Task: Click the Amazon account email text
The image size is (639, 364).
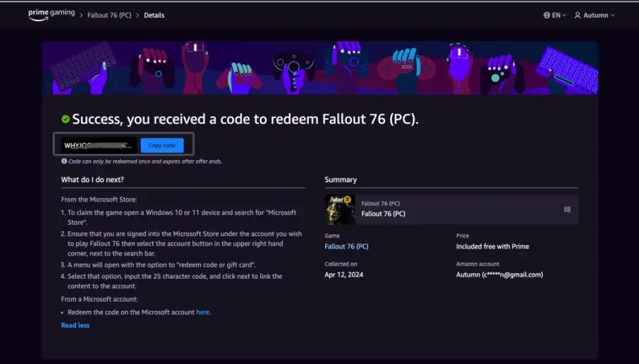Action: pos(499,274)
